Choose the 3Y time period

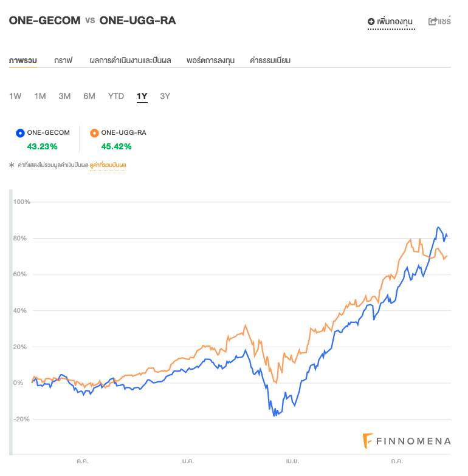(x=165, y=96)
